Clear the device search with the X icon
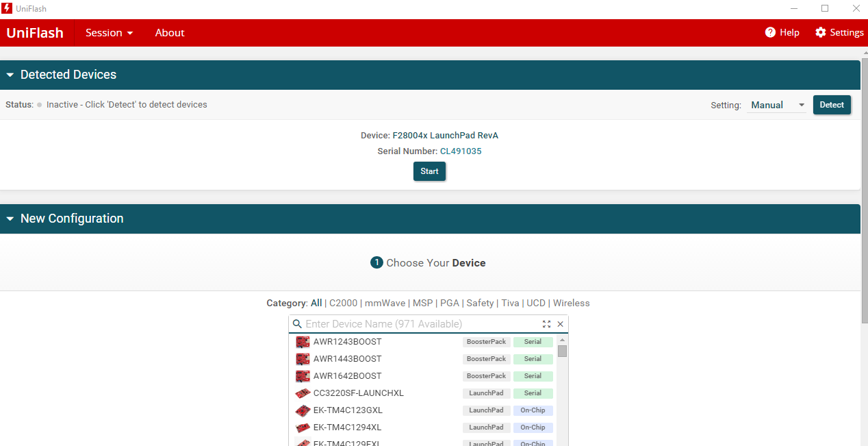Image resolution: width=868 pixels, height=446 pixels. [560, 324]
